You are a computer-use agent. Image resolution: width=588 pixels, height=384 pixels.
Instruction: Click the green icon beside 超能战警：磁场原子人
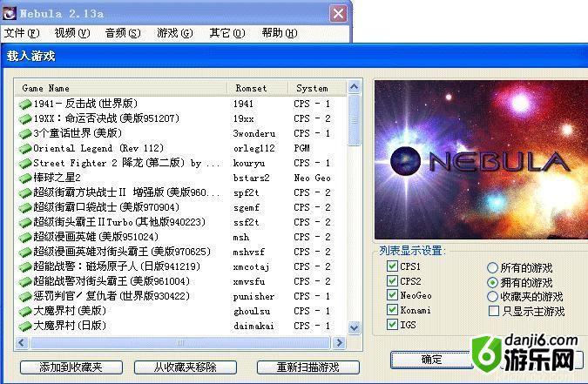click(x=25, y=266)
